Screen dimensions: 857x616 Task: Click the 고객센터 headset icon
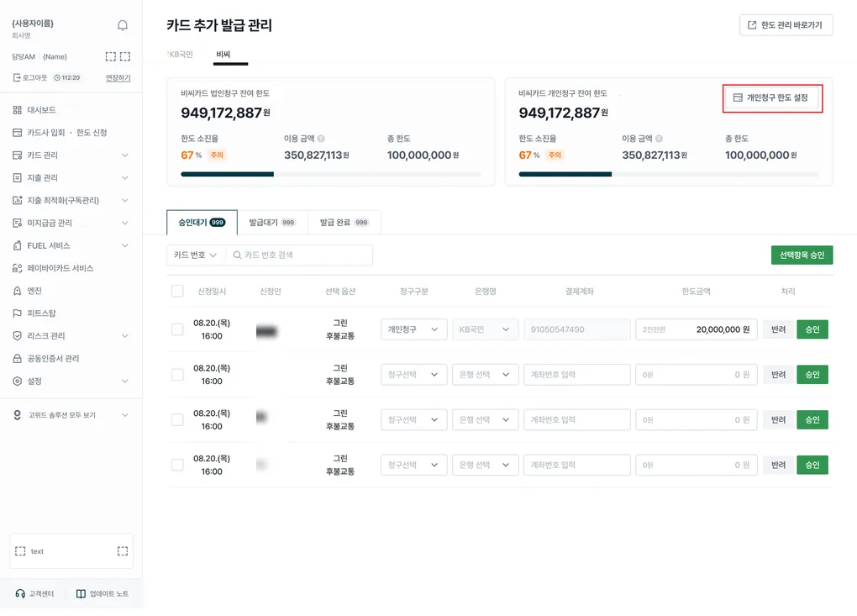[x=20, y=593]
